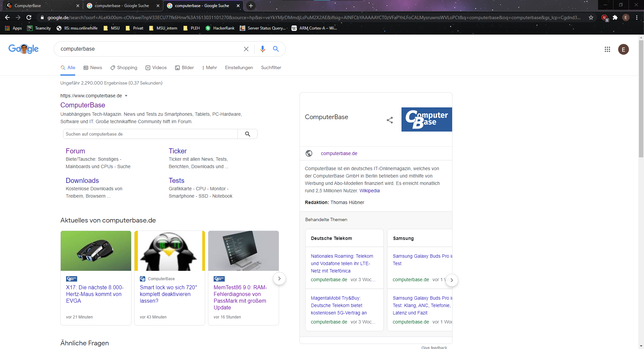The height and width of the screenshot is (349, 644).
Task: Open the Chrome profile avatar in toolbar
Action: click(x=626, y=17)
